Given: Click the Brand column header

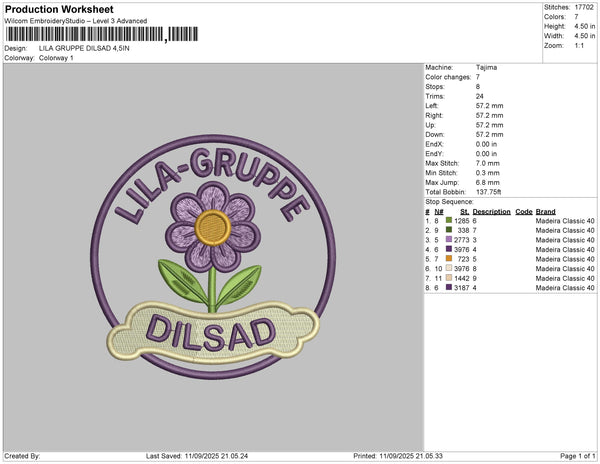Looking at the screenshot, I should [x=545, y=211].
